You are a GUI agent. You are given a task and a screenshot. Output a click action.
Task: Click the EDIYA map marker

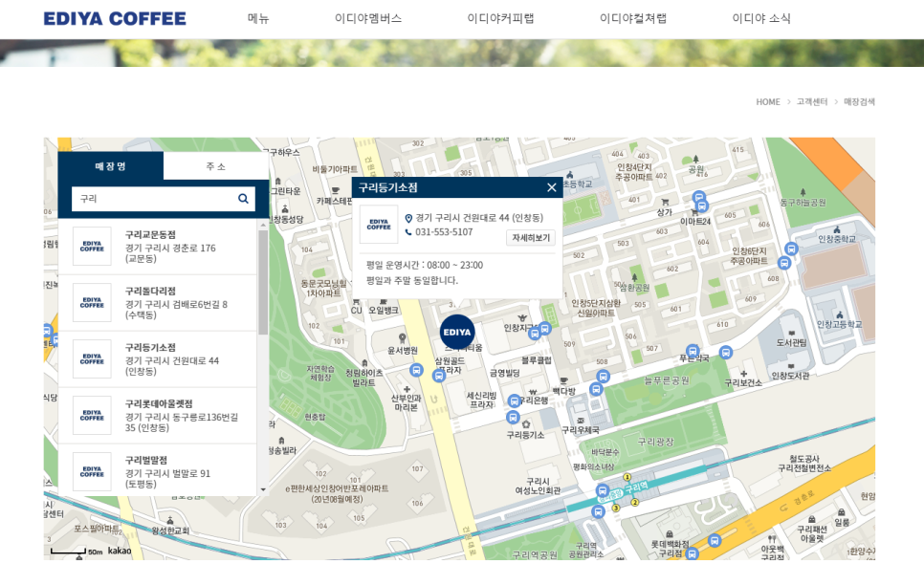coord(457,332)
